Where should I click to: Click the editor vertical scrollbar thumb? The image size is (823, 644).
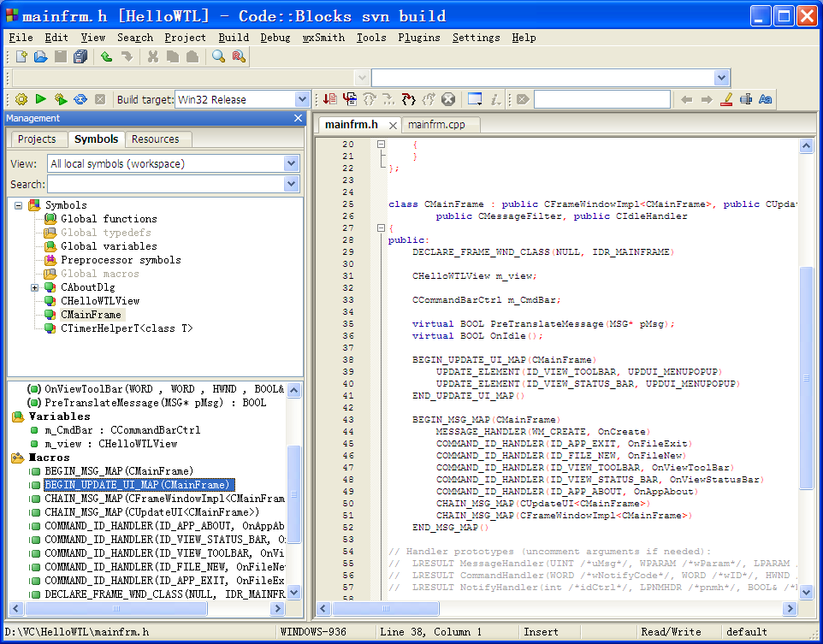(806, 378)
